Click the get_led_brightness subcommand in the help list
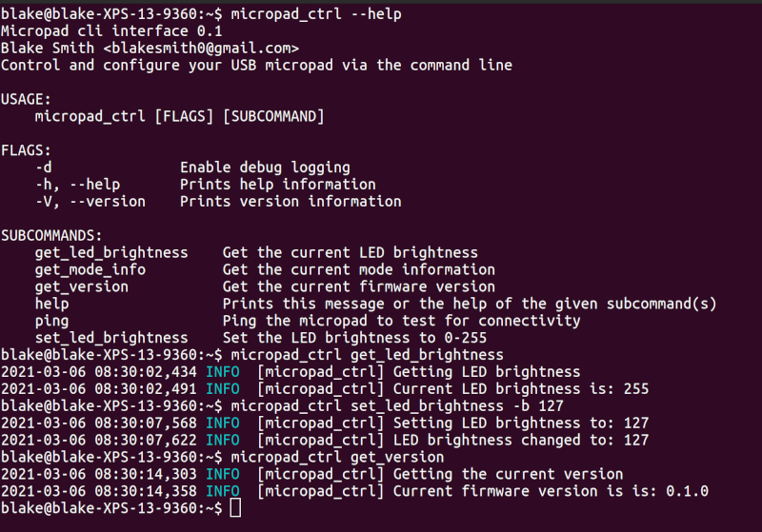Viewport: 762px width, 532px height. tap(111, 253)
